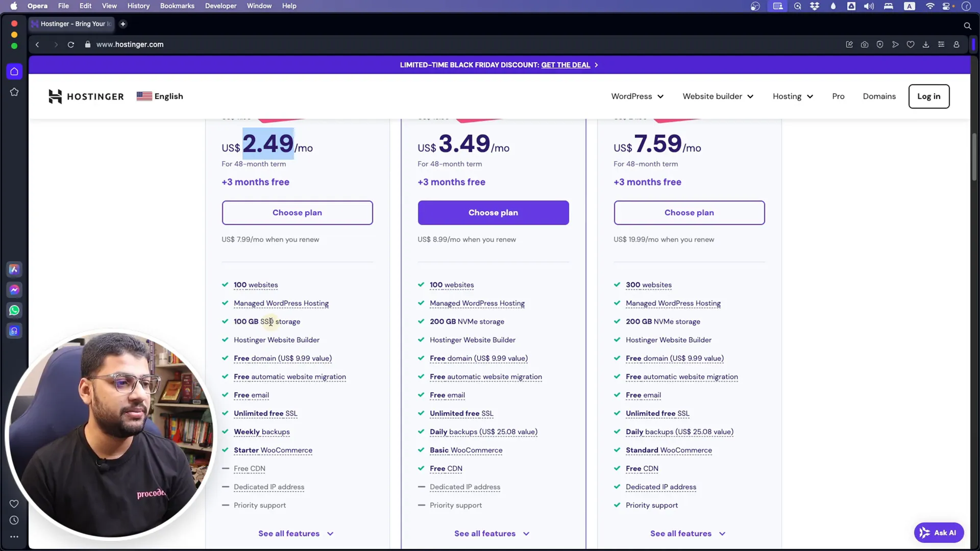Click the Domains navigation tab
The width and height of the screenshot is (980, 551).
tap(879, 96)
